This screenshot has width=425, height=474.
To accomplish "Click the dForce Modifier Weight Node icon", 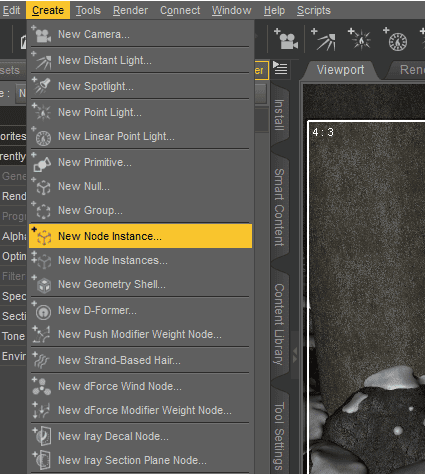I will pos(41,410).
